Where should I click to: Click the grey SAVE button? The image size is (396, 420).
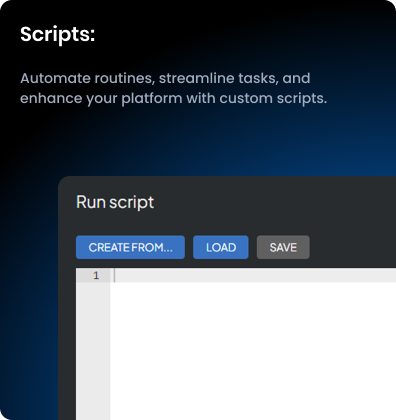pyautogui.click(x=283, y=247)
